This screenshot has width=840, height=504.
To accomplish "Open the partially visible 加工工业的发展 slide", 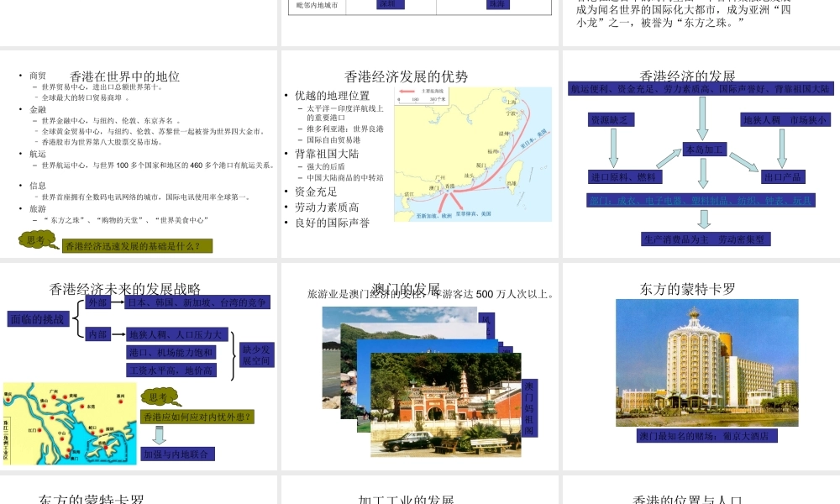I will click(419, 490).
